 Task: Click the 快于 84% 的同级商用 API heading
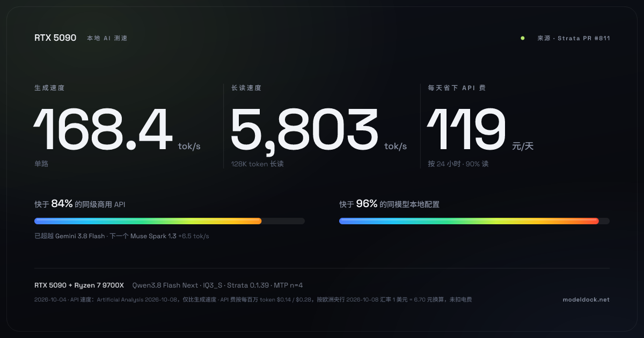point(80,204)
